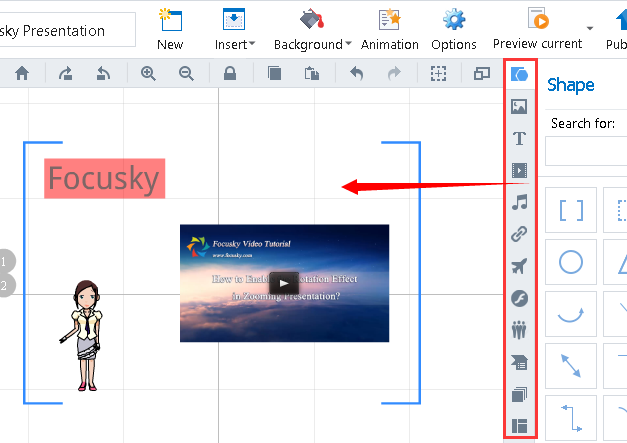Select the stacked slides icon in sidebar
This screenshot has width=627, height=443.
point(519,394)
